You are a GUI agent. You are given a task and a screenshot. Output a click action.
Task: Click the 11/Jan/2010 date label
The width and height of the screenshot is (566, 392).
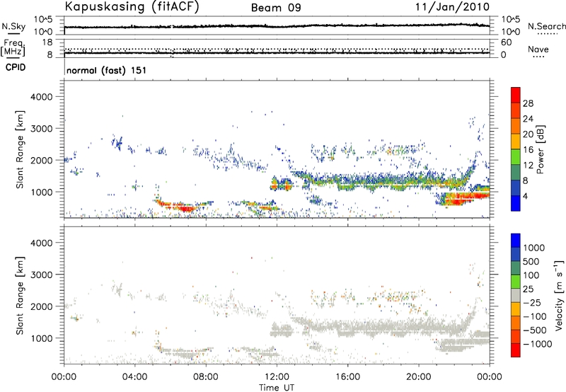pos(452,7)
